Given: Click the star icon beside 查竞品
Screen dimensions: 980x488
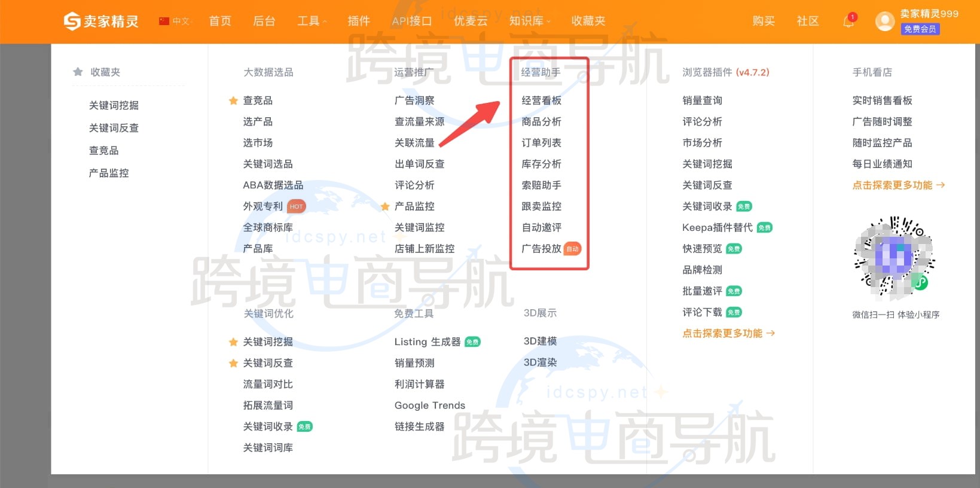Looking at the screenshot, I should 233,100.
